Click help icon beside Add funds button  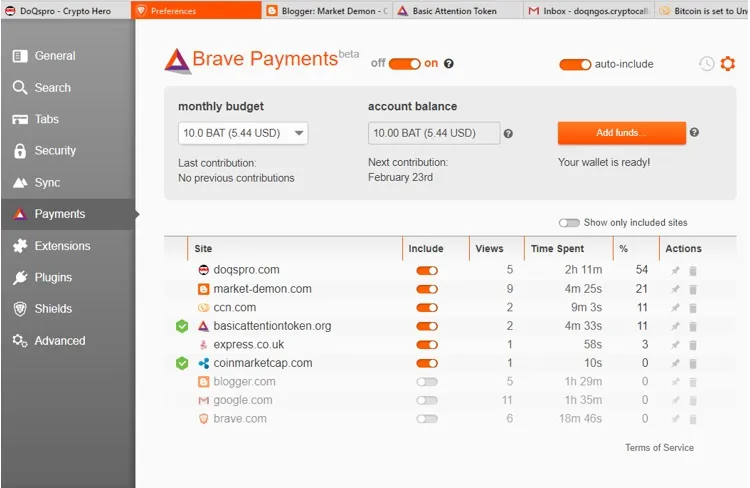pyautogui.click(x=695, y=133)
